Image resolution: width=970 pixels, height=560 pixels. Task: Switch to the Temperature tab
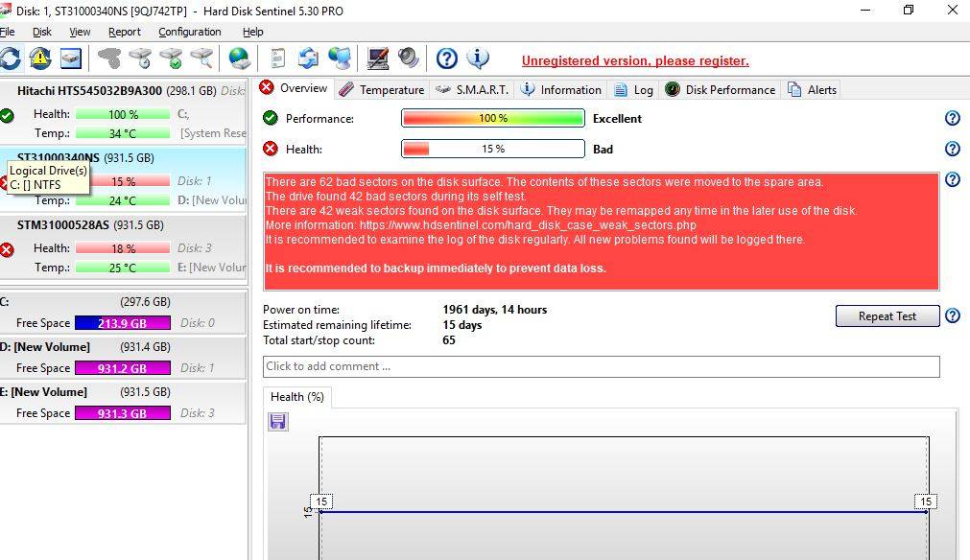[x=382, y=89]
